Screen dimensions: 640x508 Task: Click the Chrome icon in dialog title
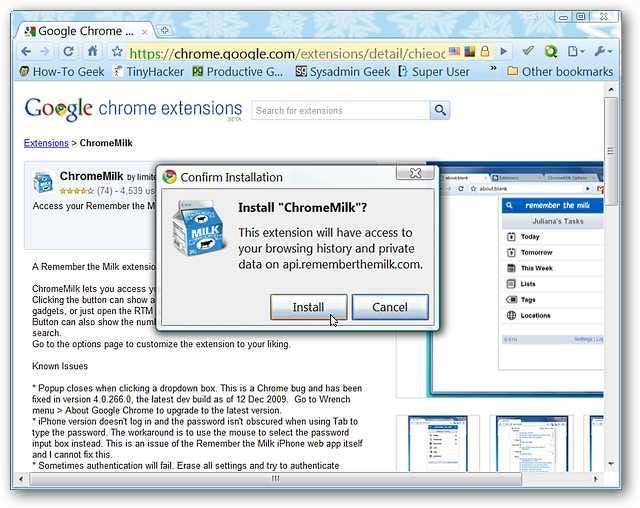click(169, 177)
